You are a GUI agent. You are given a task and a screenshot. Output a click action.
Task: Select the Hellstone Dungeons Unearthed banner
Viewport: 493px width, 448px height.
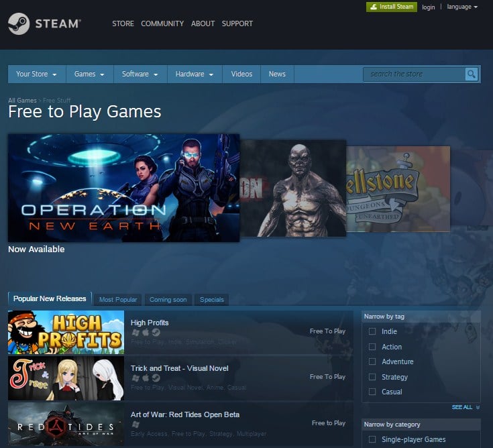pyautogui.click(x=398, y=189)
